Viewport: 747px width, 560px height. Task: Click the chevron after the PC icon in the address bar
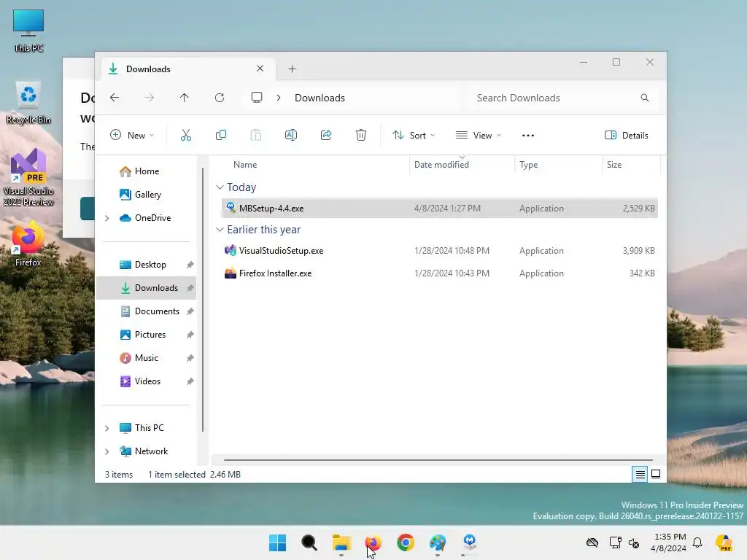(279, 98)
